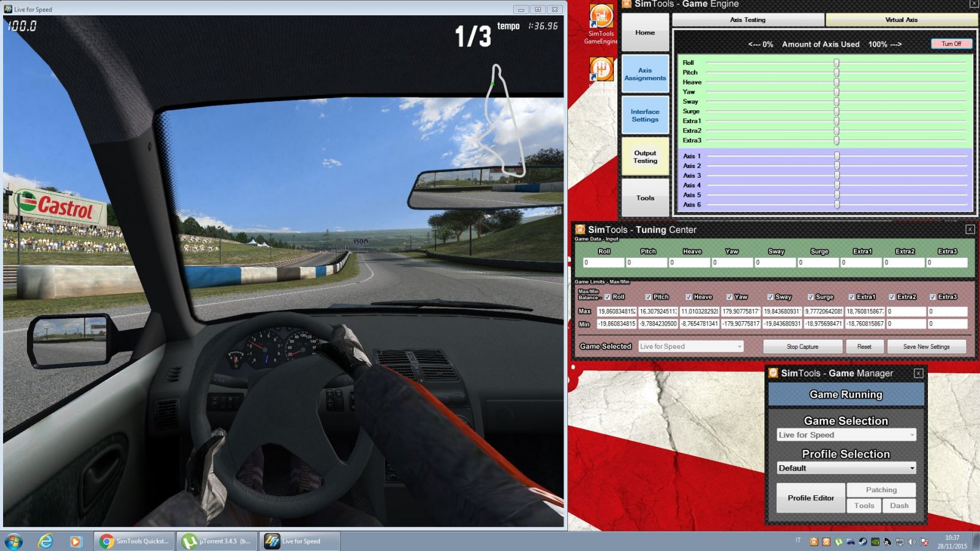Toggle the Sway Max/Min balance checkbox
Screen dimensions: 980x551
(770, 297)
